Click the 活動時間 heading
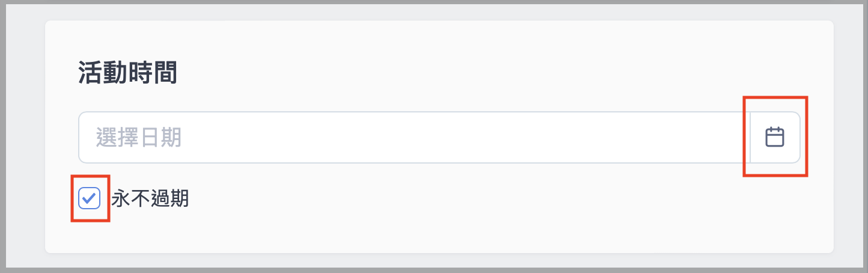The height and width of the screenshot is (273, 868). coord(128,74)
